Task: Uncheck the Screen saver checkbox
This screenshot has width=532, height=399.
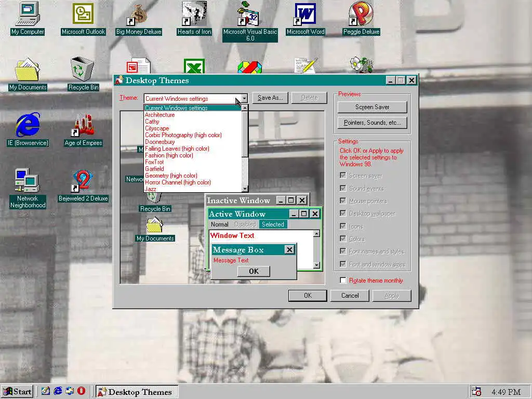Action: 343,176
